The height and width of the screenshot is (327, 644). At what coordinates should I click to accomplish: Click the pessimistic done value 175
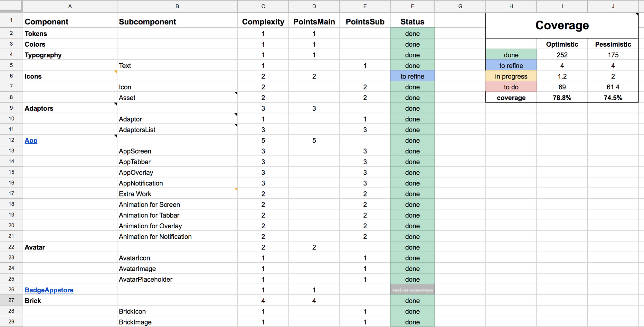613,55
